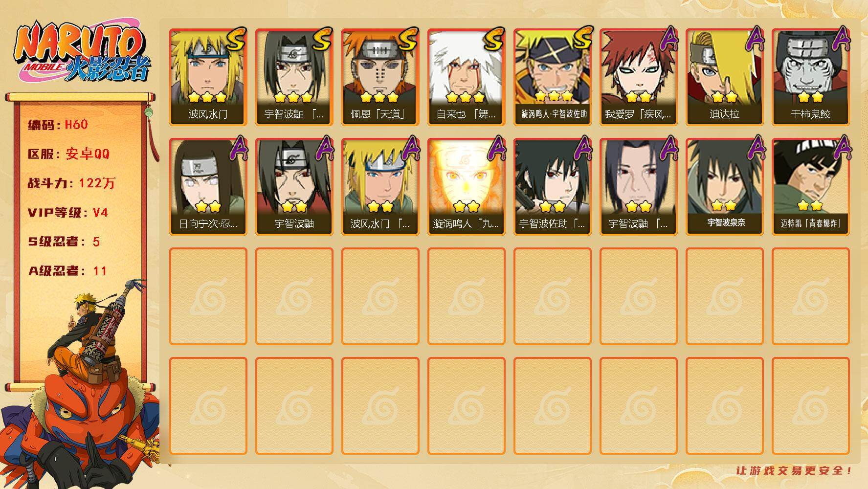Viewport: 868px width, 489px height.
Task: Select the 漩涡鸣人·宇智波佐助 card
Action: [x=552, y=77]
